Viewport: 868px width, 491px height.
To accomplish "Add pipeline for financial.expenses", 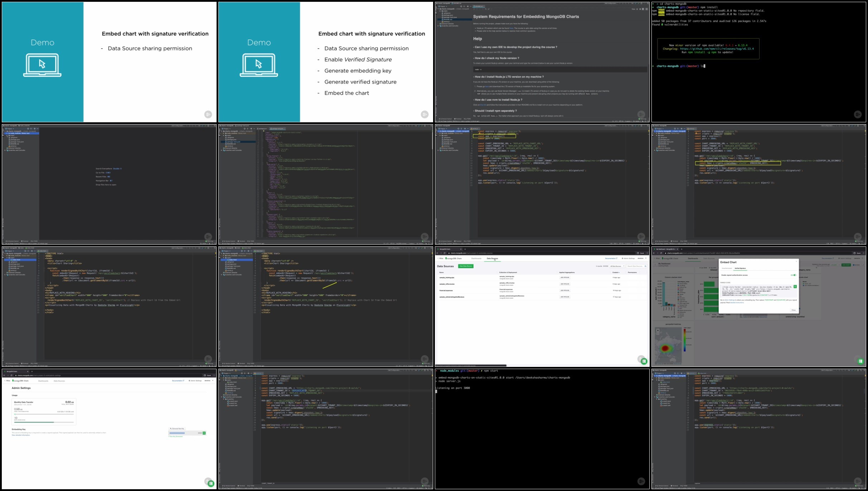I will pos(565,290).
